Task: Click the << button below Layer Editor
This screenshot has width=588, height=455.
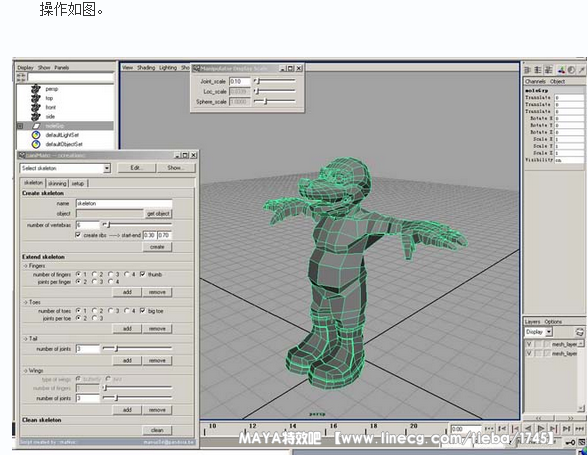Action: tap(538, 417)
